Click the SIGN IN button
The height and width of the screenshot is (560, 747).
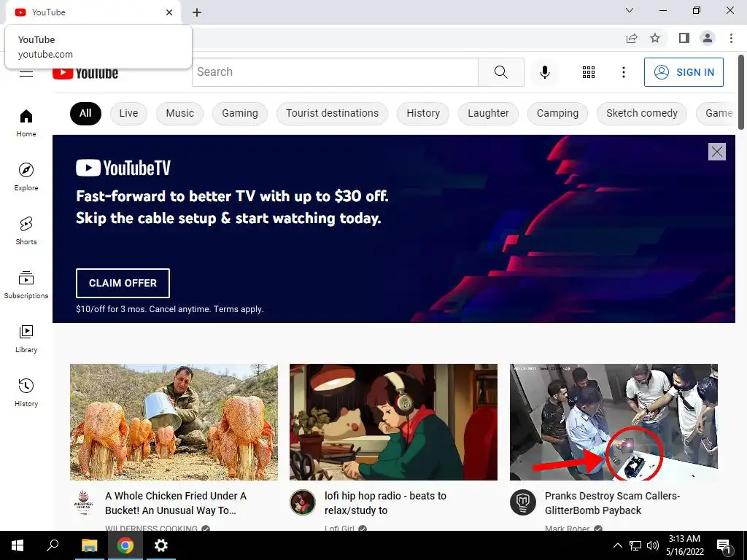(x=684, y=72)
